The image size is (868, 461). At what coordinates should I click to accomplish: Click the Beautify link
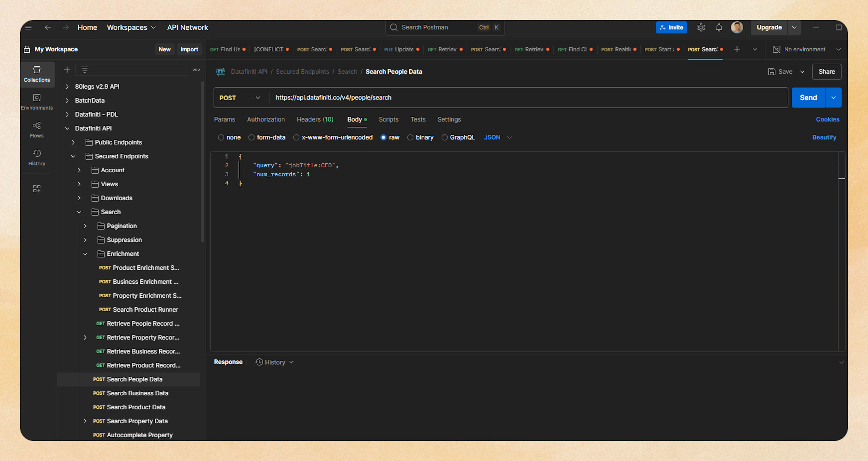(x=824, y=137)
